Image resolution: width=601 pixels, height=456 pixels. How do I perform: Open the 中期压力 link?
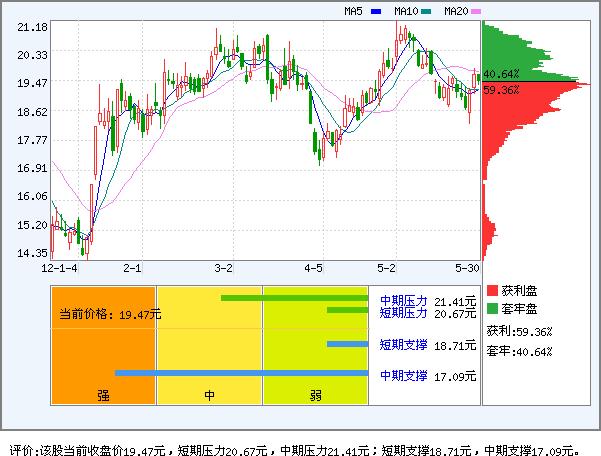tap(403, 300)
